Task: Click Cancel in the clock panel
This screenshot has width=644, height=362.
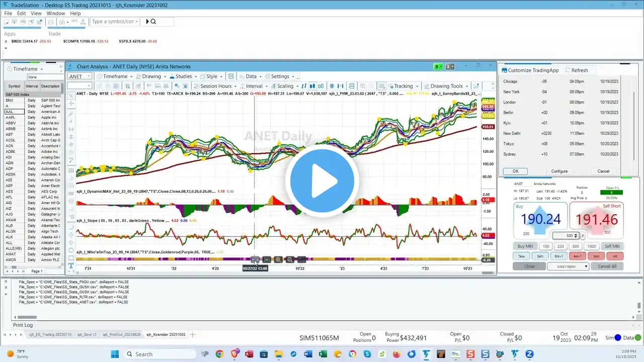Action: [603, 171]
